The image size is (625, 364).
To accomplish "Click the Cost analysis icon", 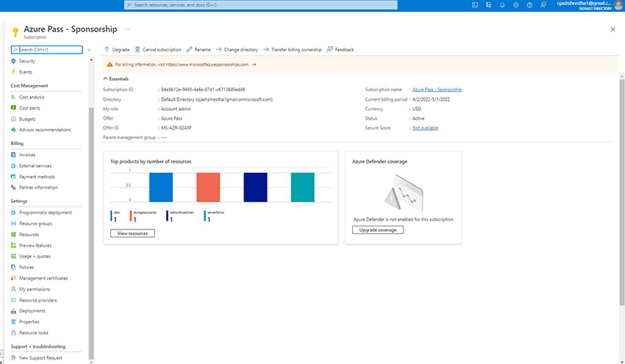I will tap(13, 97).
